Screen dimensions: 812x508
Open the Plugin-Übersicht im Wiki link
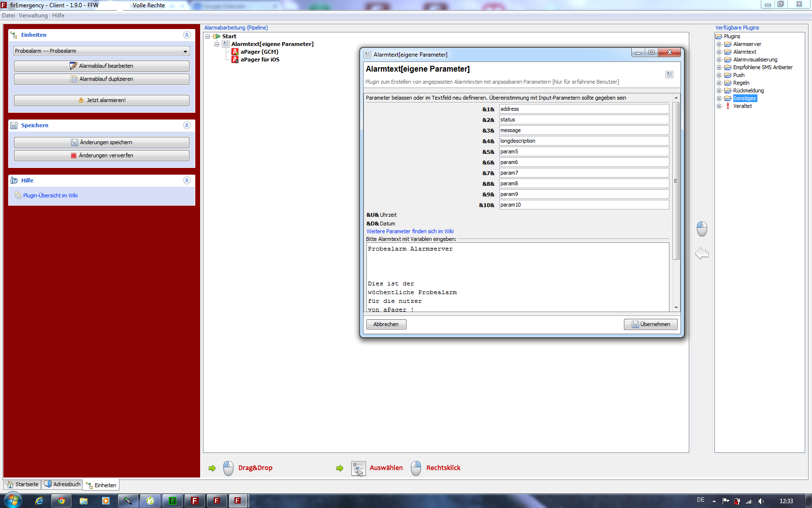pos(50,195)
